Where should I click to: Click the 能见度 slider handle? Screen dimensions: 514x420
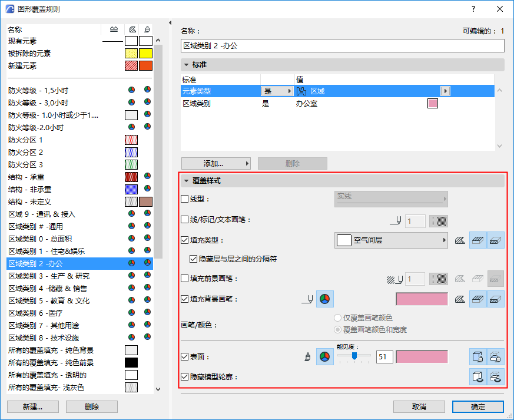click(354, 356)
